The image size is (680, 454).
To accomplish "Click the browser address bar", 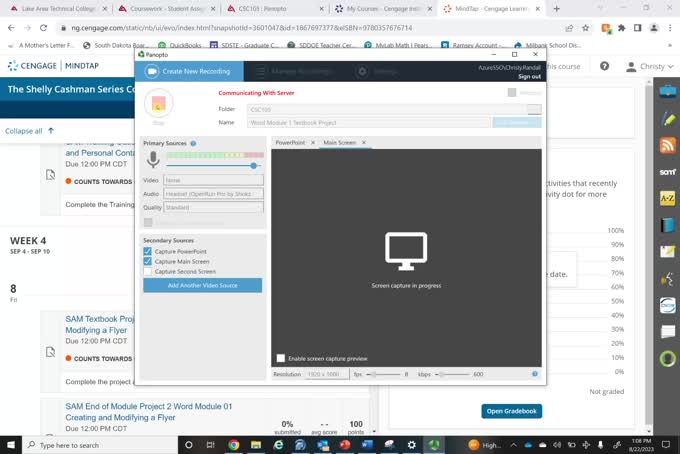I will 312,28.
